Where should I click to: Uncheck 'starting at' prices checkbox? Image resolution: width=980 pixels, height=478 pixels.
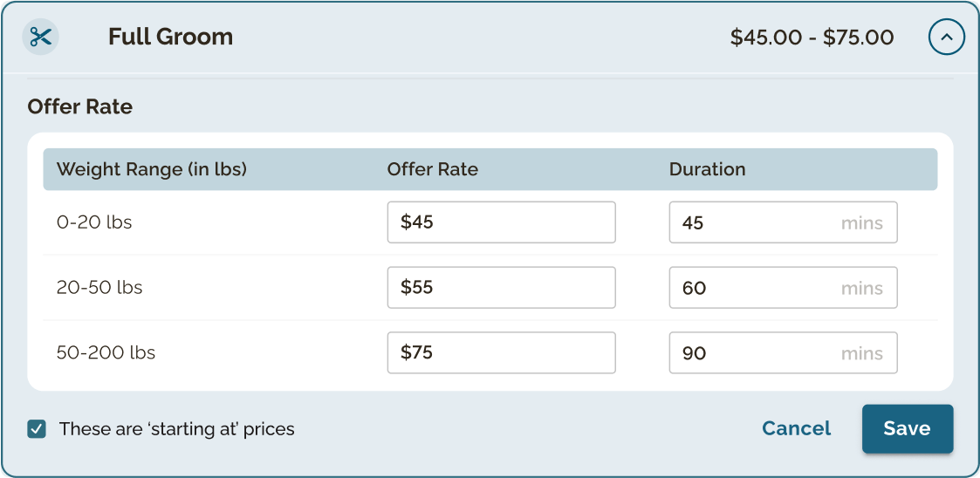coord(37,429)
